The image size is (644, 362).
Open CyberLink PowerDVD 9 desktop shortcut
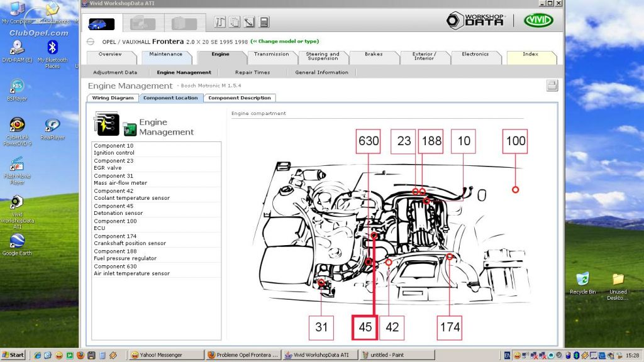pos(17,131)
